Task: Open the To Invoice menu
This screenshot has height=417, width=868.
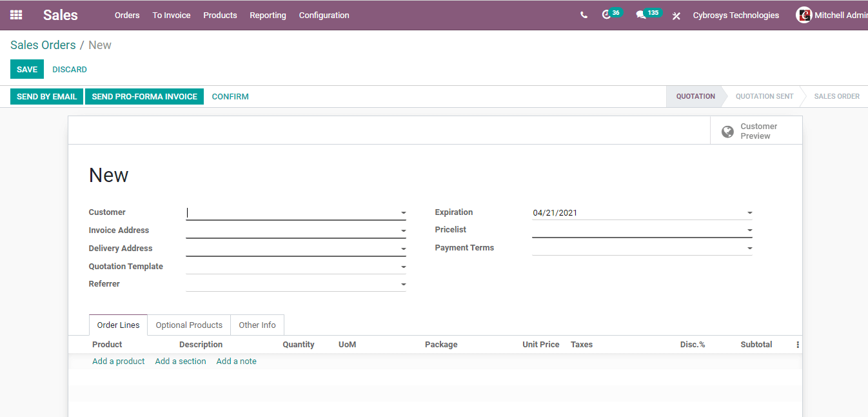Action: coord(172,15)
